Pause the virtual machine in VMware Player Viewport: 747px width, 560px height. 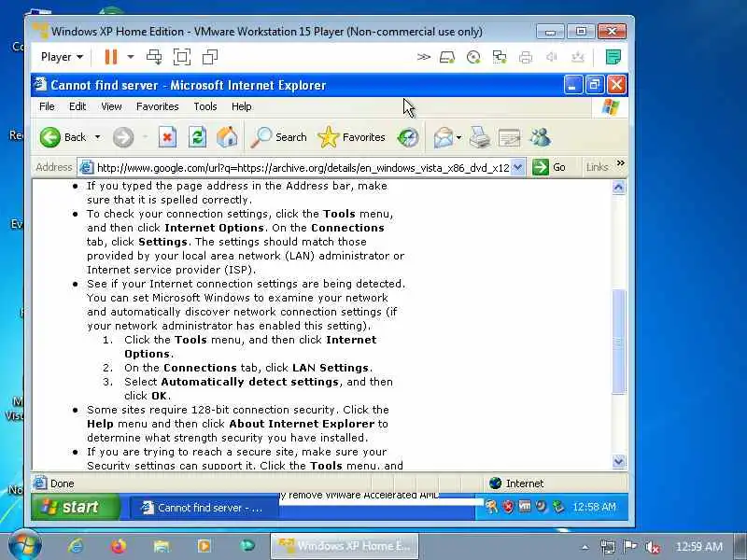[110, 57]
